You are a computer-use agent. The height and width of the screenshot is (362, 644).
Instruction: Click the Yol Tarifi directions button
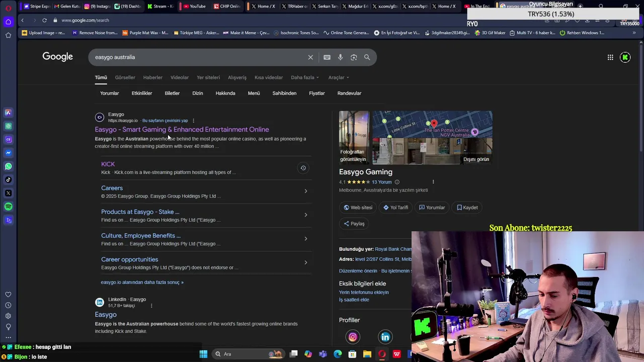coord(396,208)
